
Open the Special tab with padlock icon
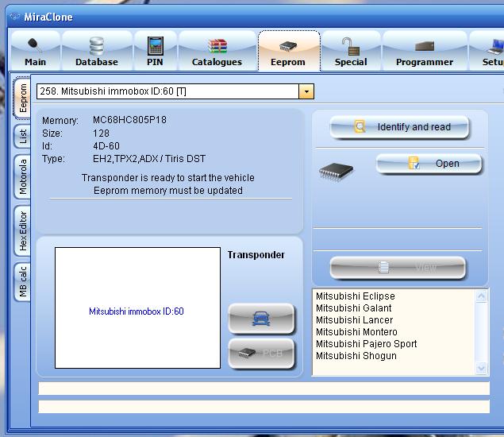[351, 51]
